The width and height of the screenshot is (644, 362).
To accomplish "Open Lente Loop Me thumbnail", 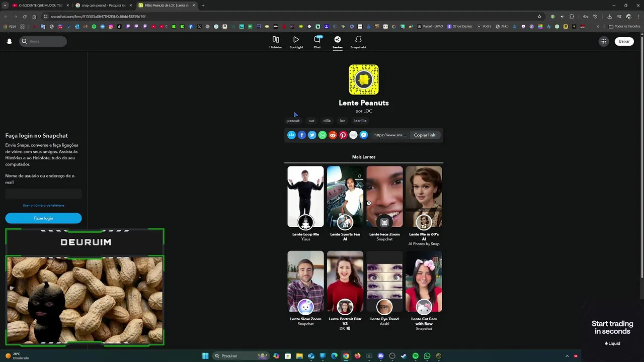I will (305, 197).
